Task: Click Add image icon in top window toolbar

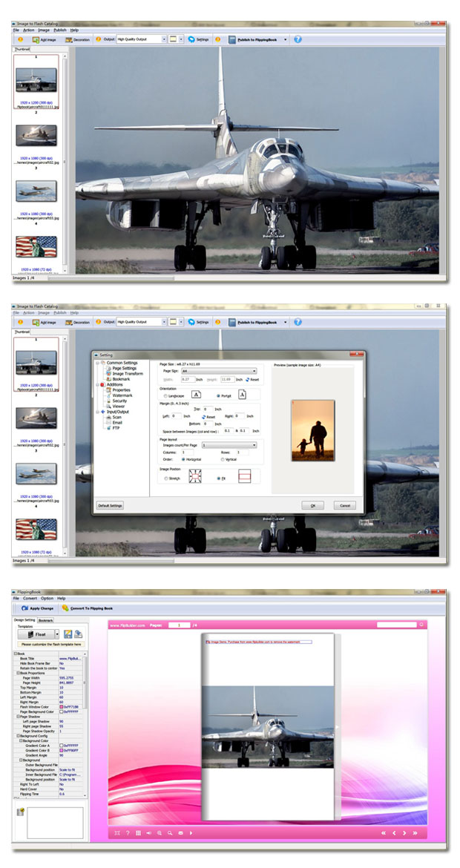Action: 36,40
